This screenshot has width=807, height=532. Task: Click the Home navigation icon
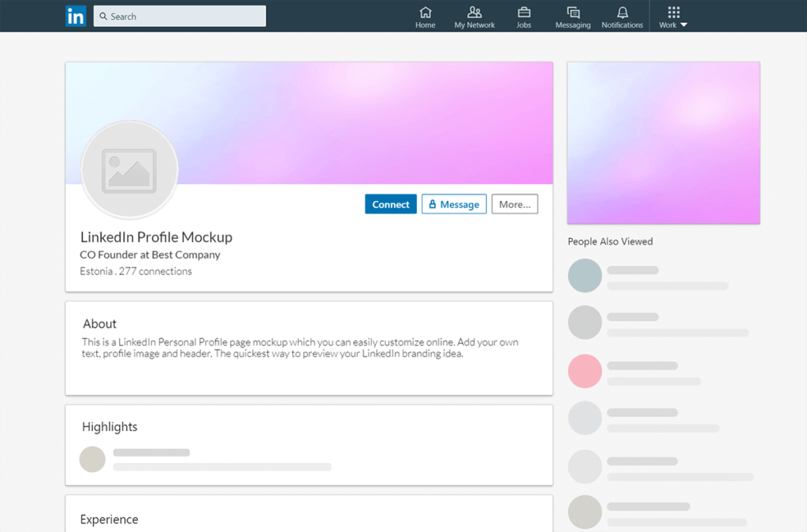tap(425, 12)
